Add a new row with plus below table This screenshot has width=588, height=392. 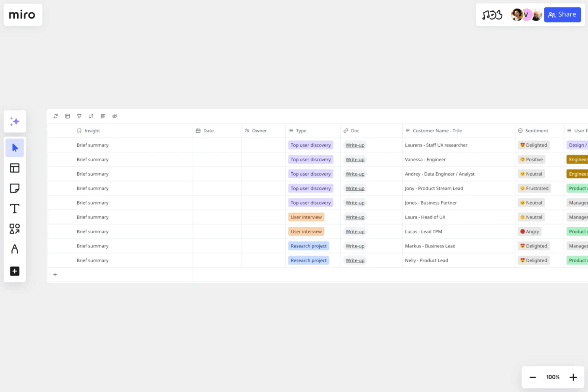tap(55, 274)
